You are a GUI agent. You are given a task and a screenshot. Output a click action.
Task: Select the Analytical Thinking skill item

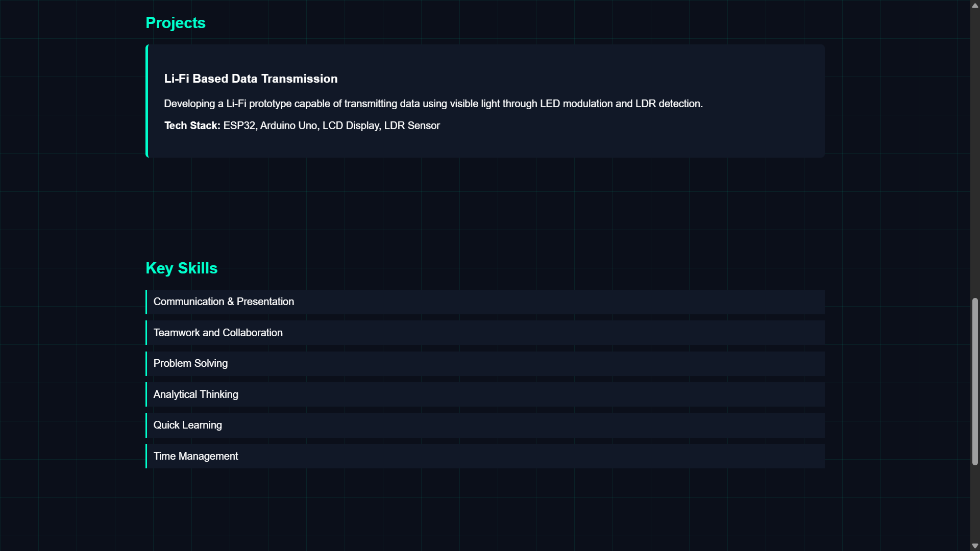tap(195, 394)
